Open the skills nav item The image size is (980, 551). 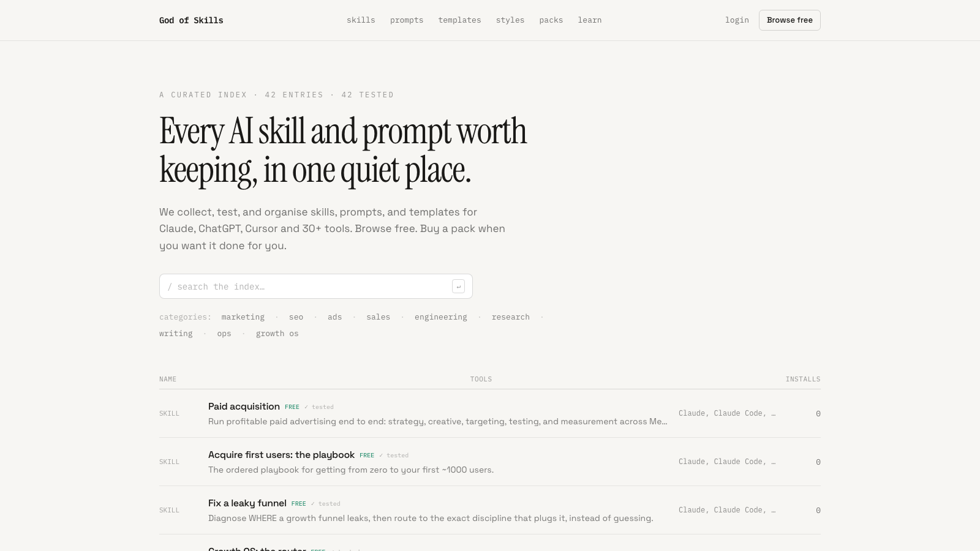click(361, 20)
